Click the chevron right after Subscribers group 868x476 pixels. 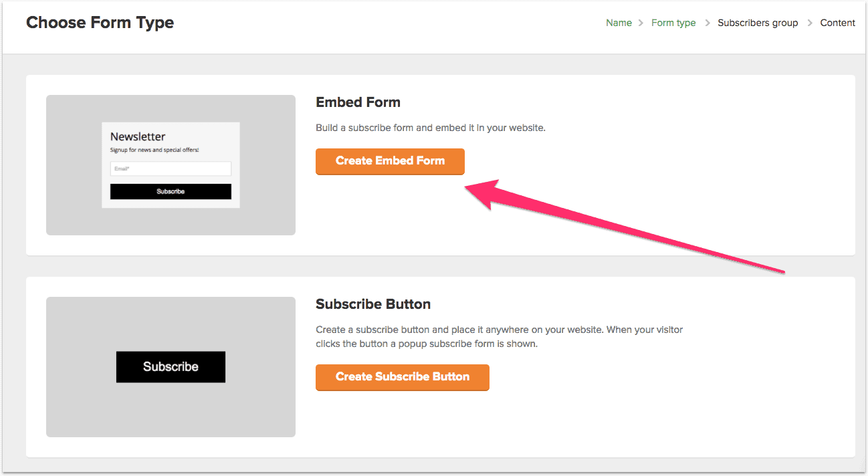[x=810, y=23]
